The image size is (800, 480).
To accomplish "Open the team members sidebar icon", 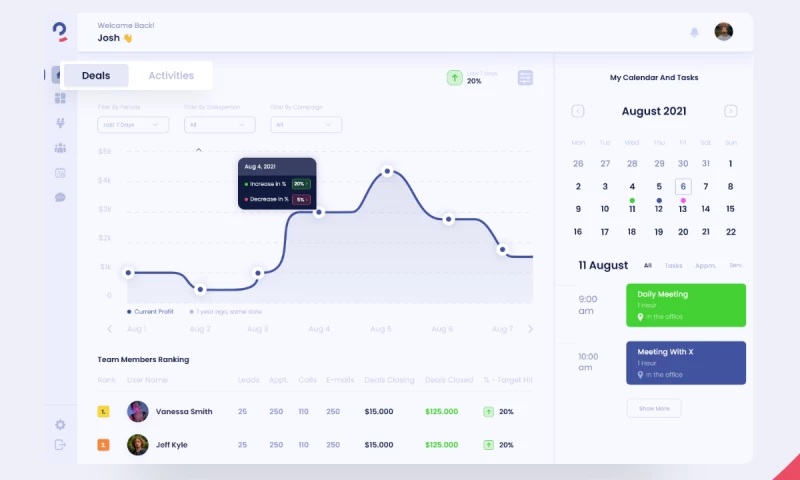I will click(x=60, y=148).
